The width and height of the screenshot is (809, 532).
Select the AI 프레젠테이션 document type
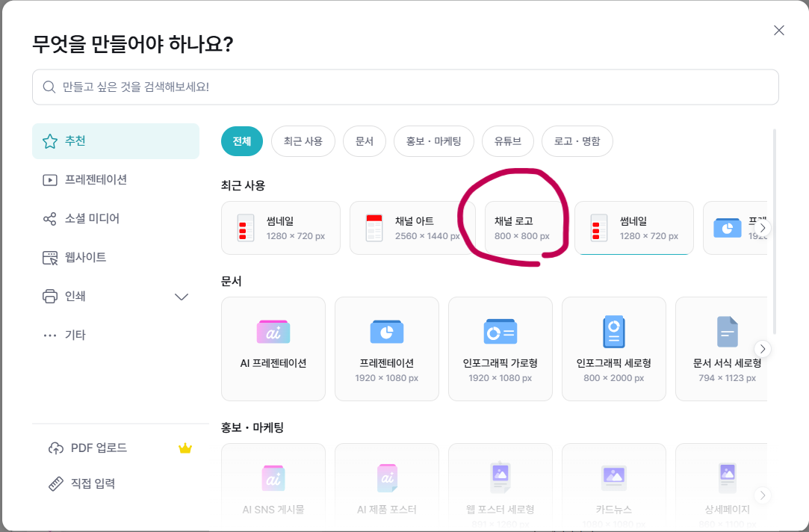pos(273,348)
